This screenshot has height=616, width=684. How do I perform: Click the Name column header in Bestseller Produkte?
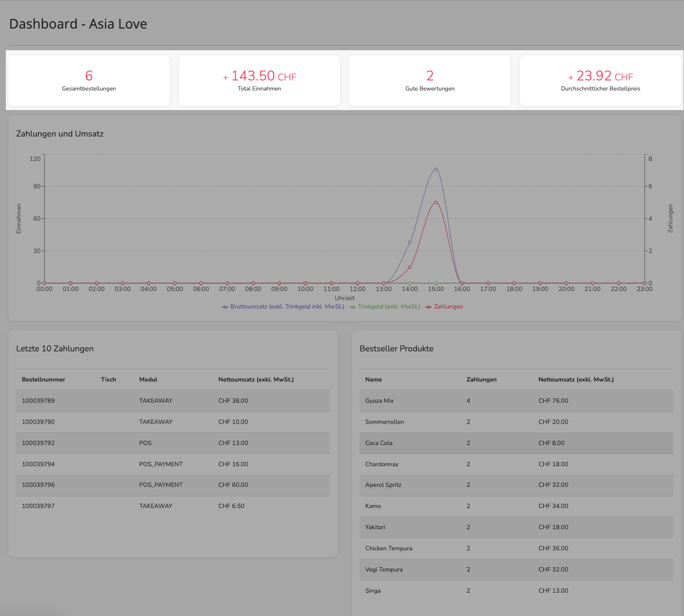tap(373, 380)
